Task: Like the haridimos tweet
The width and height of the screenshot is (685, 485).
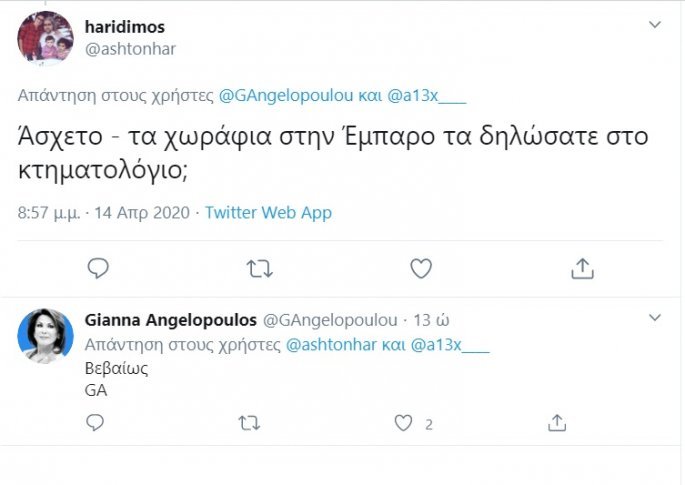Action: coord(421,268)
